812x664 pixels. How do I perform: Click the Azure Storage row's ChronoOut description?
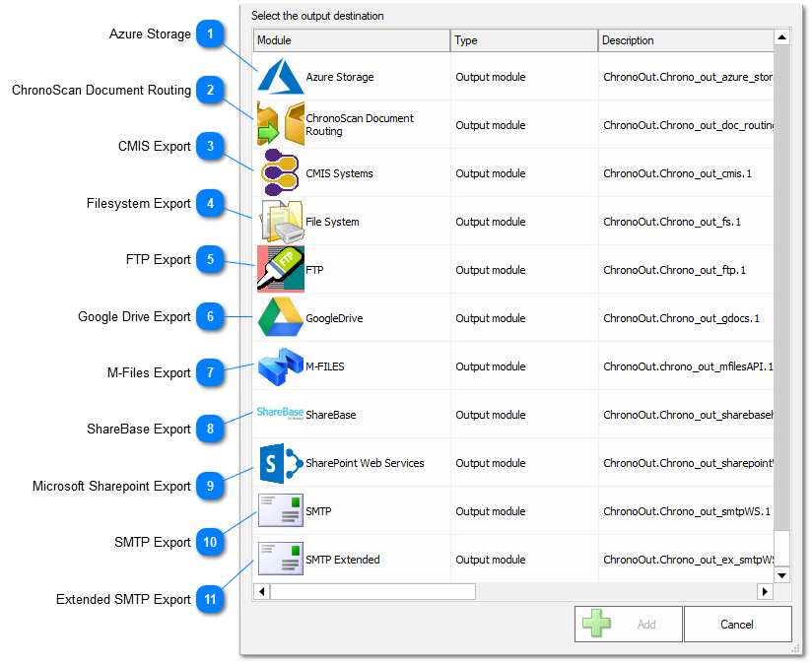click(x=688, y=77)
